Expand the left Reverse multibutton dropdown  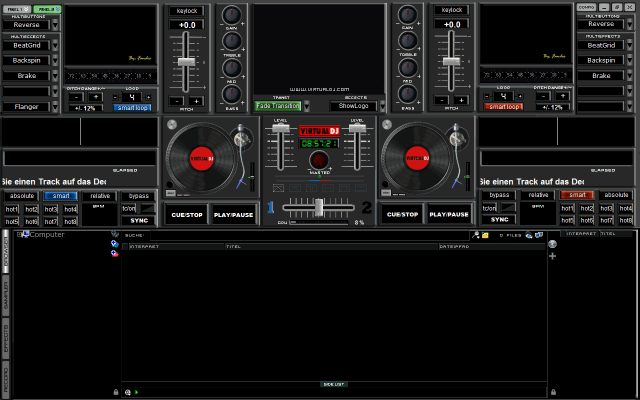point(54,24)
